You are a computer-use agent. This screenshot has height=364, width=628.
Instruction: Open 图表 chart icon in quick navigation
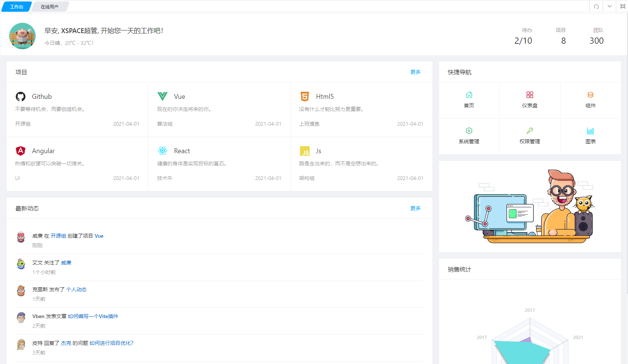tap(590, 131)
